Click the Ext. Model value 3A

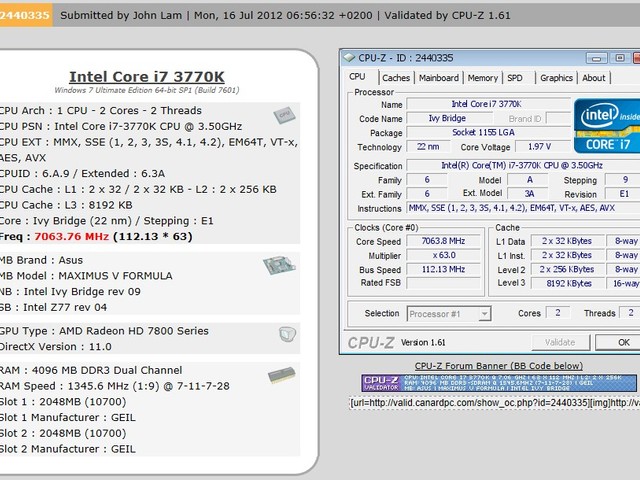529,194
